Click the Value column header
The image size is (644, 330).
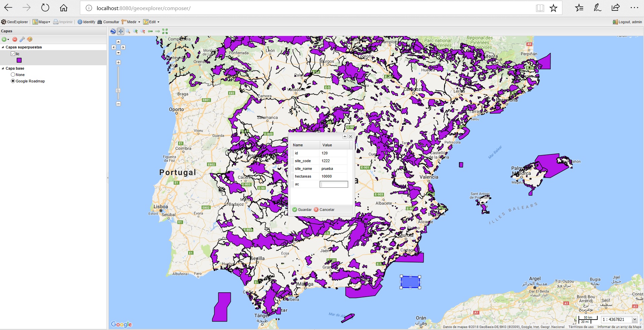tap(335, 145)
